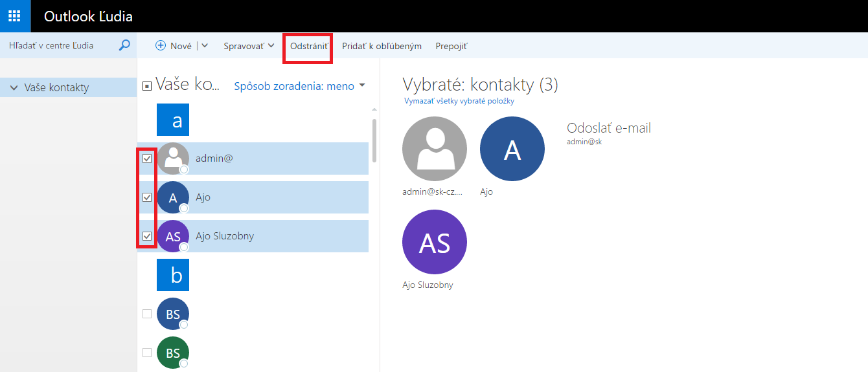
Task: Collapse the Vaše kontakty folder chevron
Action: click(14, 88)
